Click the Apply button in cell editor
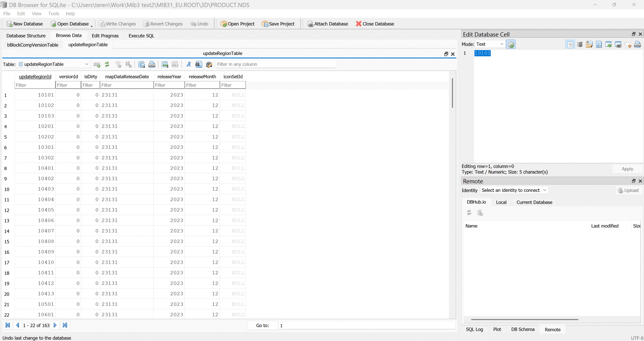The image size is (644, 341). point(627,169)
